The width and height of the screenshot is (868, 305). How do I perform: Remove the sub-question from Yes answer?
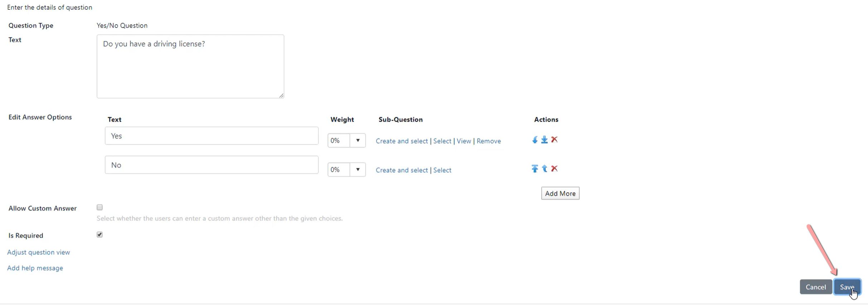tap(488, 141)
